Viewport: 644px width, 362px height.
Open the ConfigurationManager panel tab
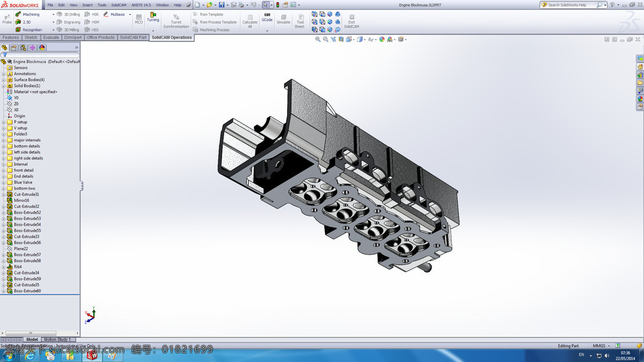pos(23,48)
